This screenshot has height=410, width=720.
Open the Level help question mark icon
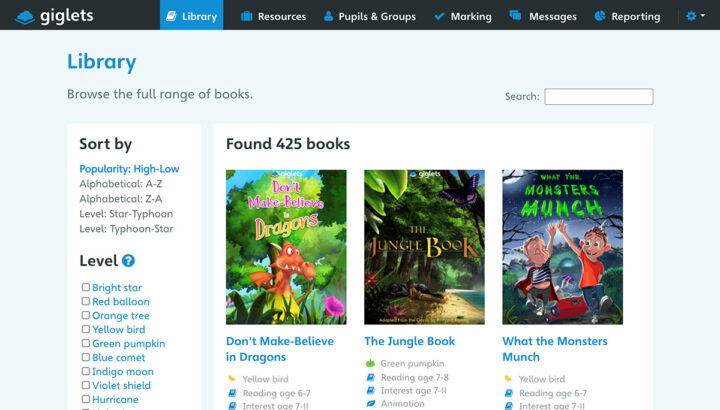(128, 261)
